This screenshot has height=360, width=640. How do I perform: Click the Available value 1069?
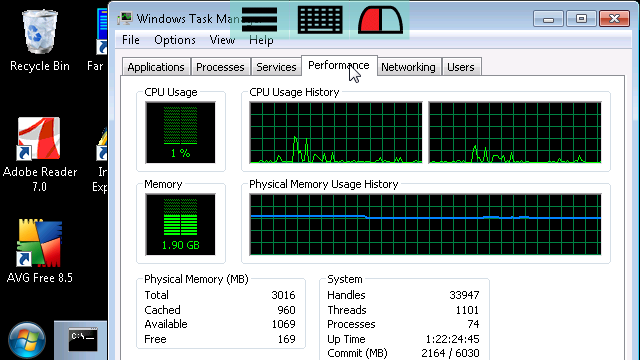click(x=283, y=324)
